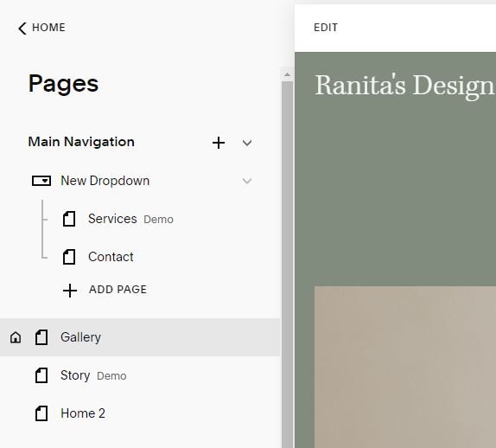
Task: Click the New Dropdown folder icon
Action: 41,181
